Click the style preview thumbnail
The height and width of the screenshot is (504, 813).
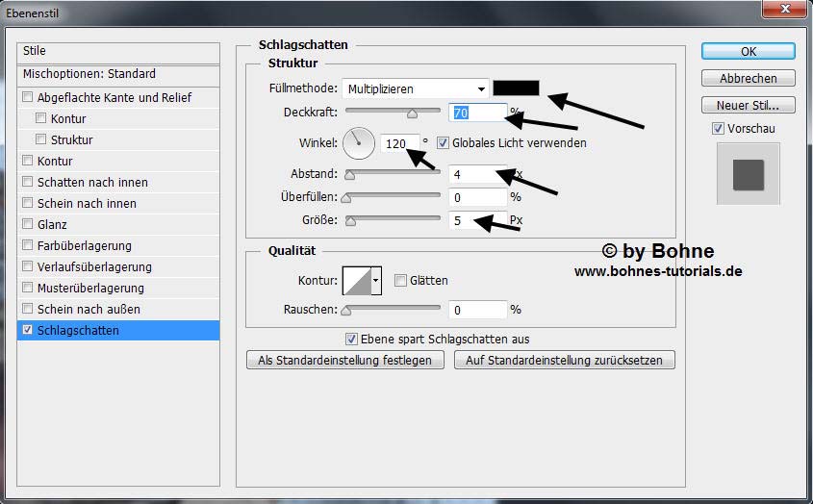click(x=749, y=174)
